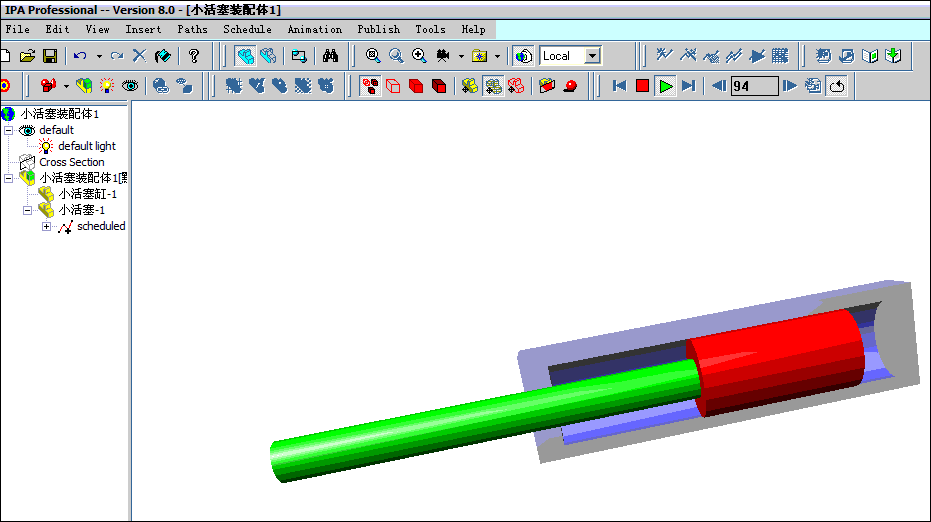Open the File menu
Image resolution: width=931 pixels, height=522 pixels.
pos(17,29)
